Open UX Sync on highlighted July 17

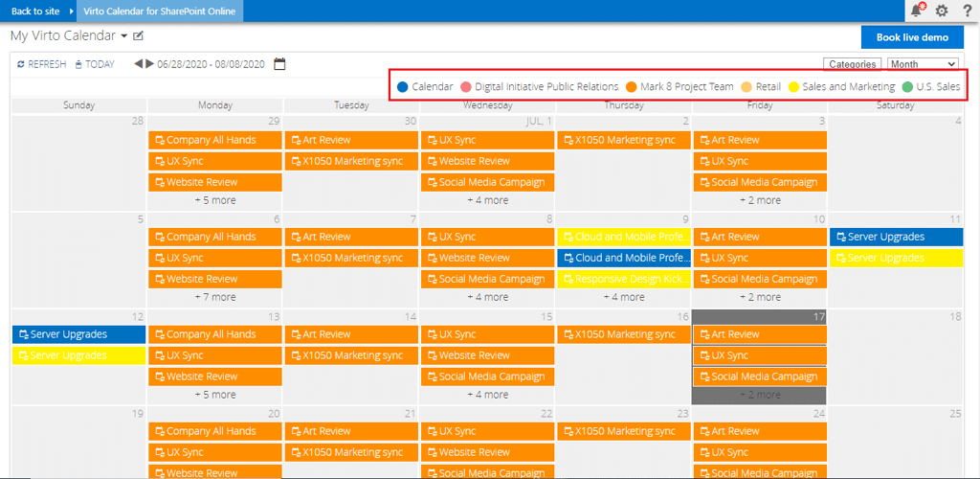[x=760, y=355]
